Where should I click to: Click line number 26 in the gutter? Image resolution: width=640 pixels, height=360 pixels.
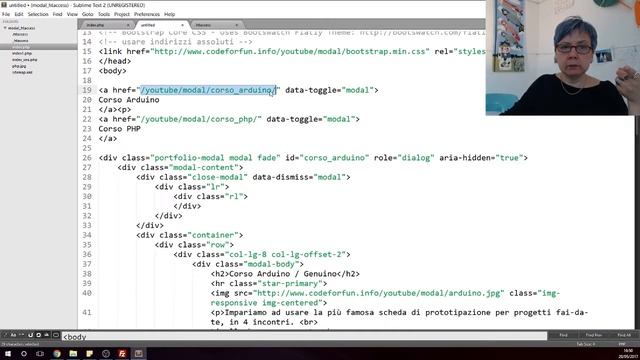click(87, 158)
